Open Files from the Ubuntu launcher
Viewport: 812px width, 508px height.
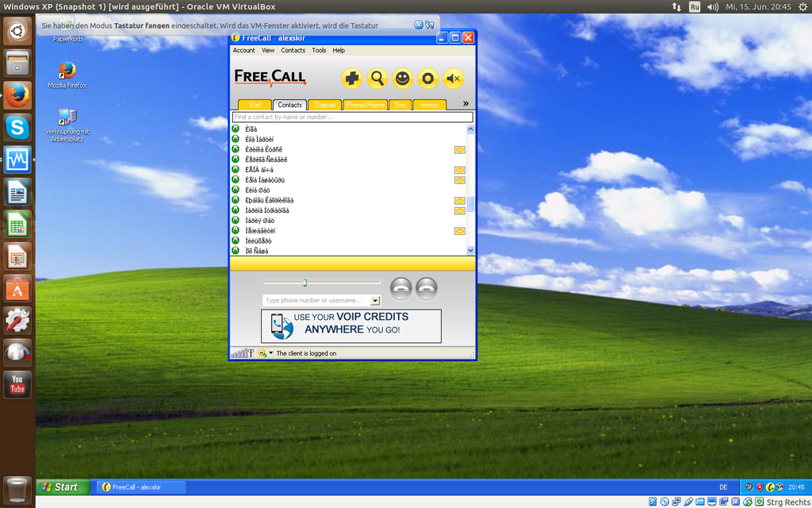[x=17, y=63]
